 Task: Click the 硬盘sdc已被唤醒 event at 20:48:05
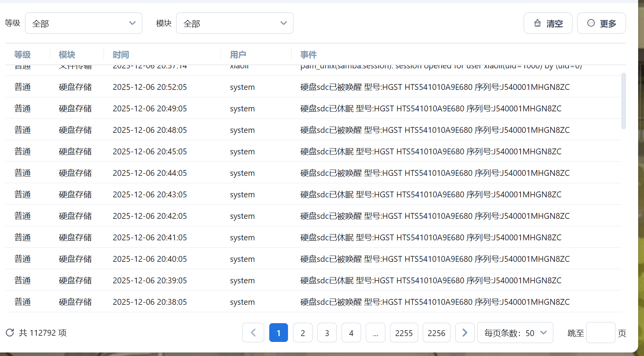(435, 130)
